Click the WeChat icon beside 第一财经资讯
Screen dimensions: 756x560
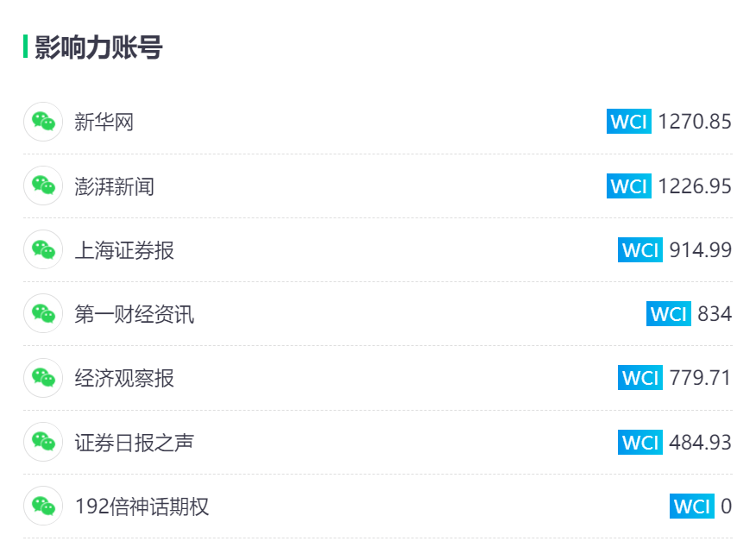click(x=43, y=314)
